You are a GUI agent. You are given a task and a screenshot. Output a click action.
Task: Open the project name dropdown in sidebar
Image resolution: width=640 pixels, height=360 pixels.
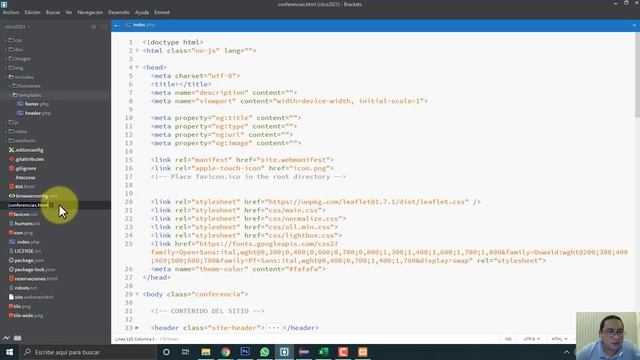point(17,27)
